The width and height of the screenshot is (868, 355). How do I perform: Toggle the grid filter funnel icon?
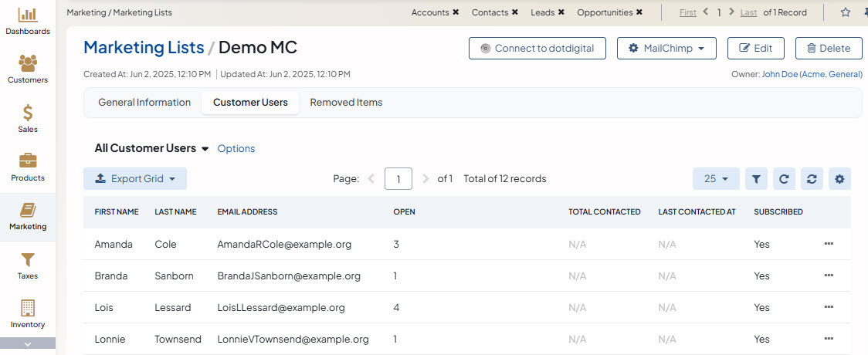(756, 179)
